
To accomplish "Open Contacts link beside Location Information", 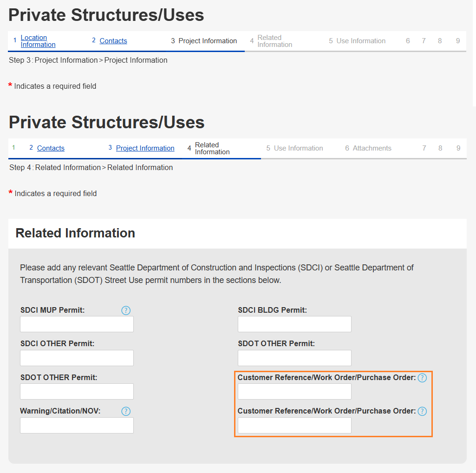I will click(113, 41).
